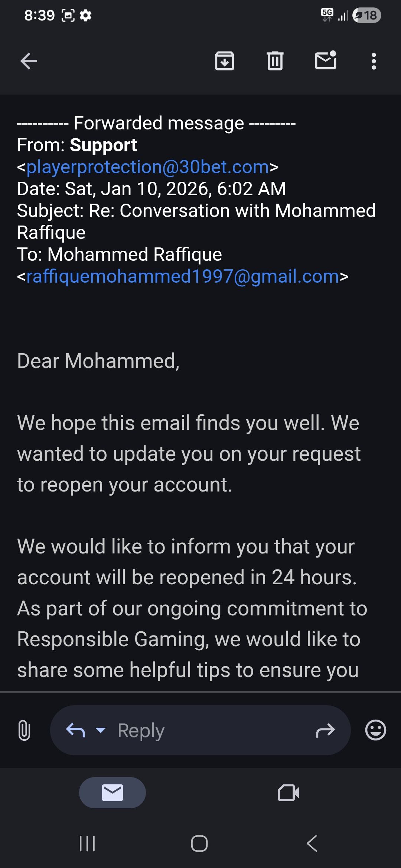The image size is (401, 868).
Task: Tap the Dear Mohammed email body text
Action: coord(98,361)
